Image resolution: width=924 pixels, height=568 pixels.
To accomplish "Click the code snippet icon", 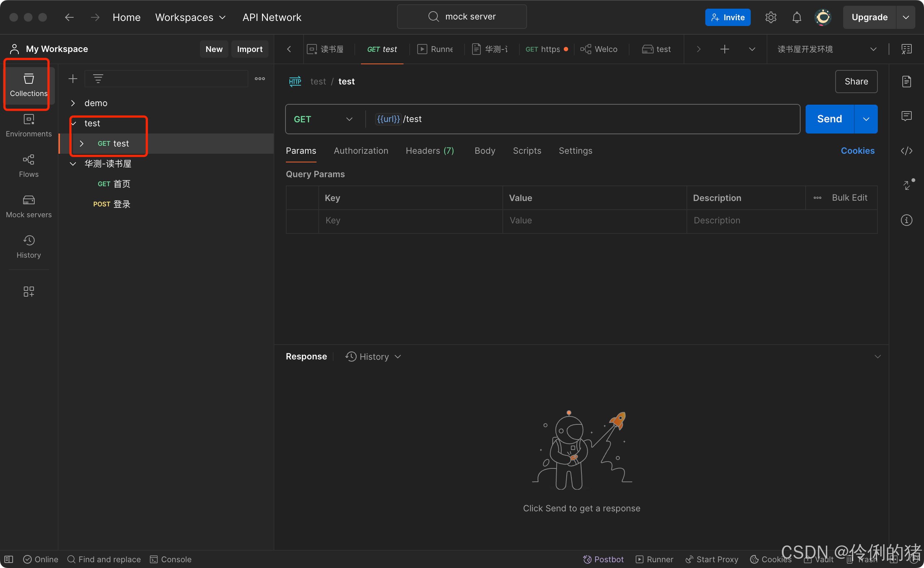I will (x=906, y=150).
